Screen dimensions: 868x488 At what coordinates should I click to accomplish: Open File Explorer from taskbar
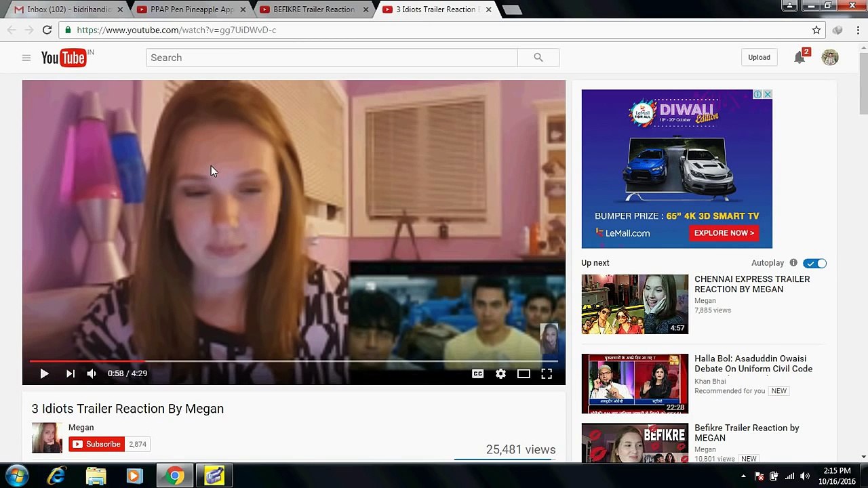coord(96,476)
